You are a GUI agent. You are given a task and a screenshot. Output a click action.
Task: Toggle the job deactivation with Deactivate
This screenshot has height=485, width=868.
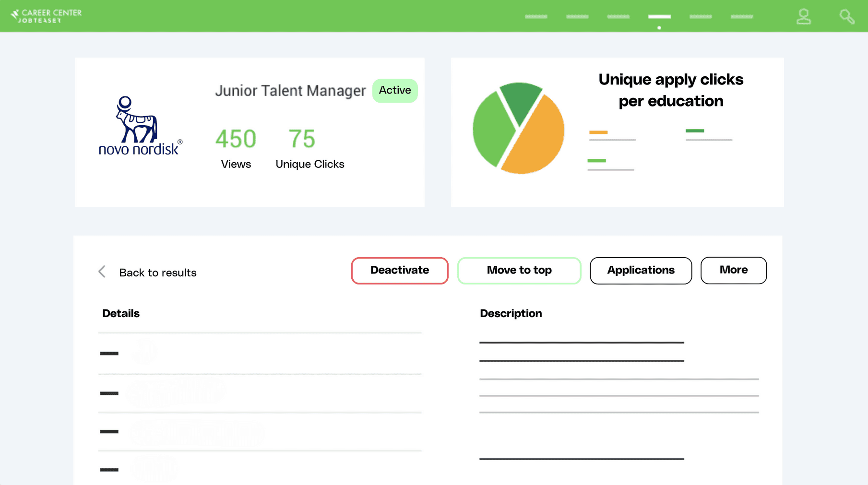(x=399, y=270)
